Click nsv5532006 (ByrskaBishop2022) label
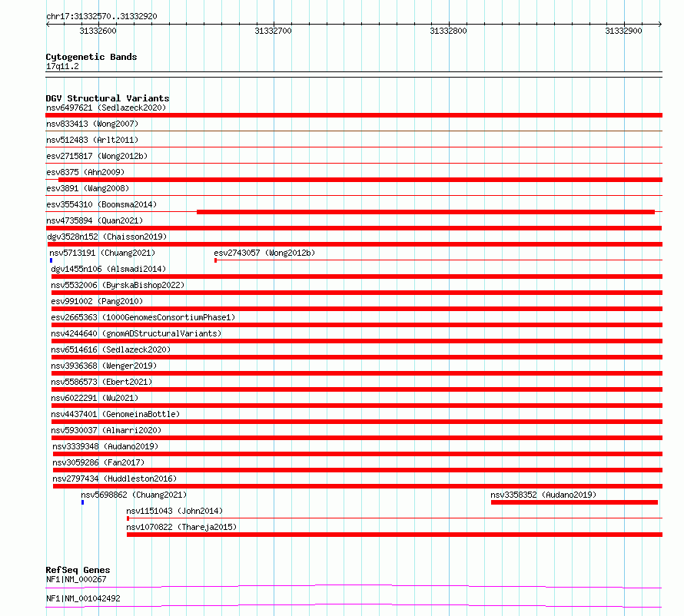This screenshot has height=616, width=684. (x=118, y=285)
